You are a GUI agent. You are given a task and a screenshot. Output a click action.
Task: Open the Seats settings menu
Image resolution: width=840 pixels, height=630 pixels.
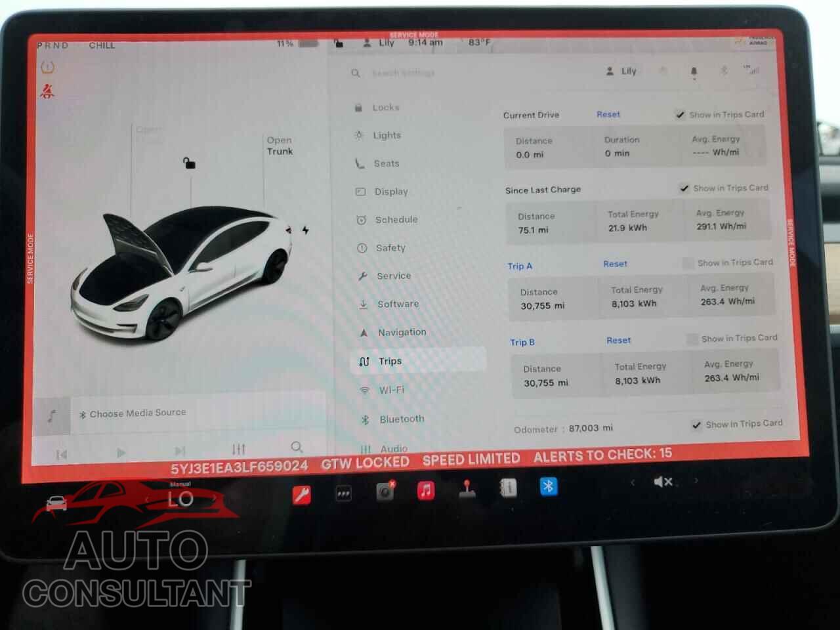click(x=377, y=163)
